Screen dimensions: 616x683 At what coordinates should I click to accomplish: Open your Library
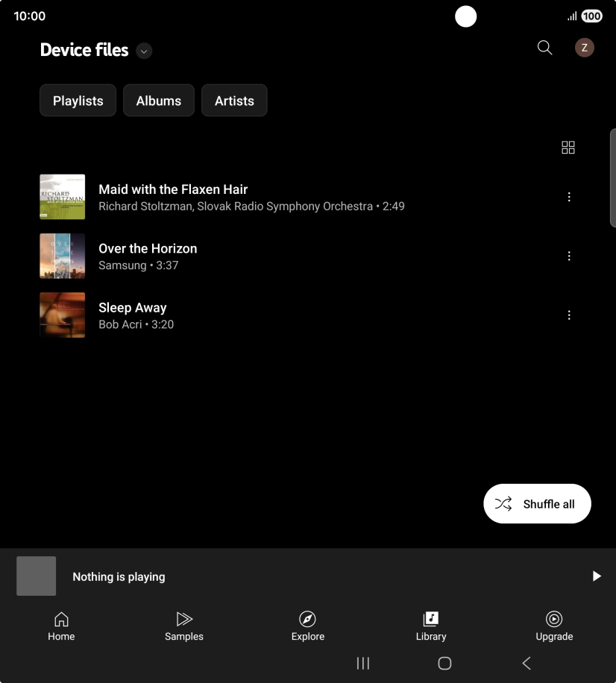430,626
